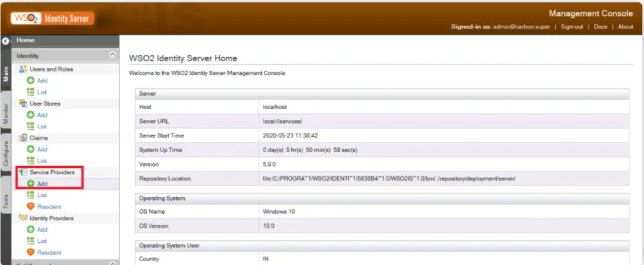
Task: Click the version value 5.9.0
Action: [269, 165]
